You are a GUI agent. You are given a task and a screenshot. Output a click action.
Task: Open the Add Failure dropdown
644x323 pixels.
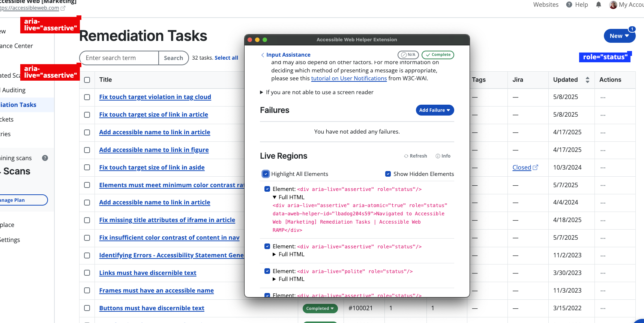click(x=435, y=110)
